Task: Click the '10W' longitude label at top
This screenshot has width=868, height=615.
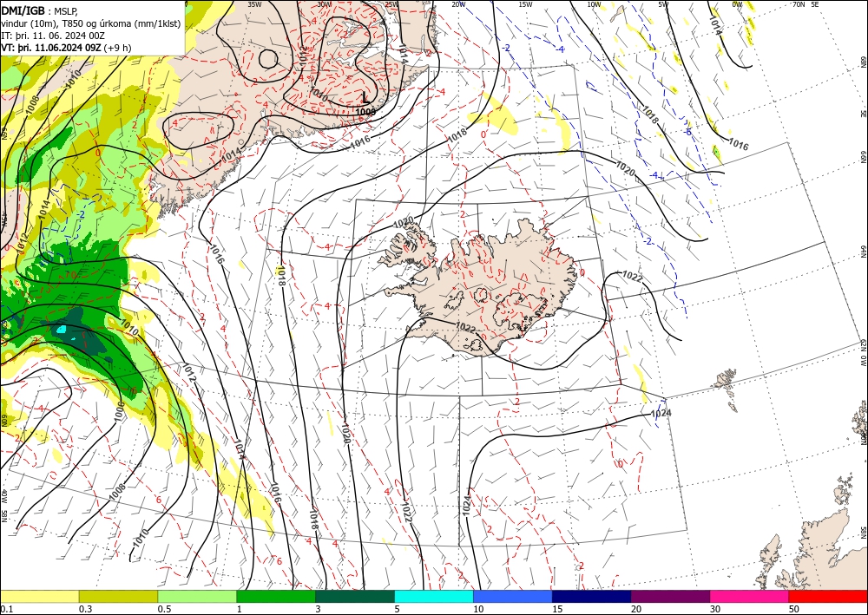Action: pyautogui.click(x=594, y=4)
